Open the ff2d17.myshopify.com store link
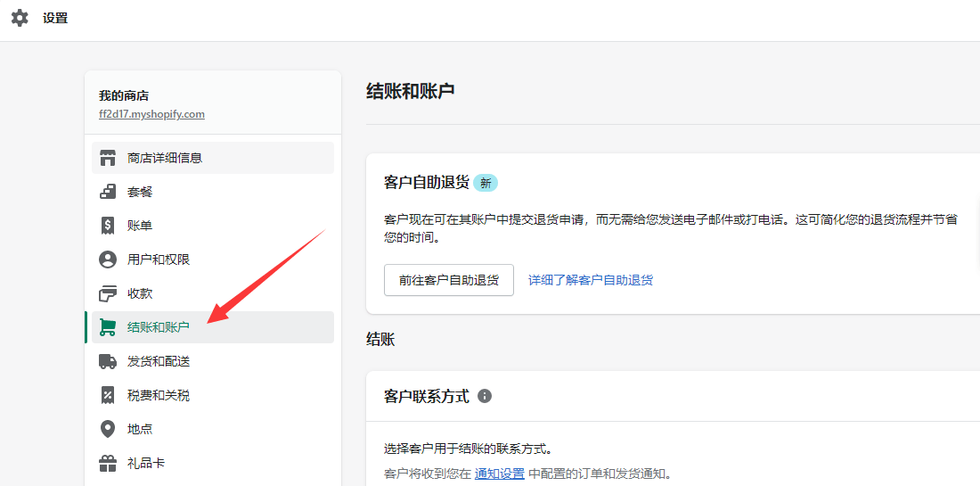 151,114
